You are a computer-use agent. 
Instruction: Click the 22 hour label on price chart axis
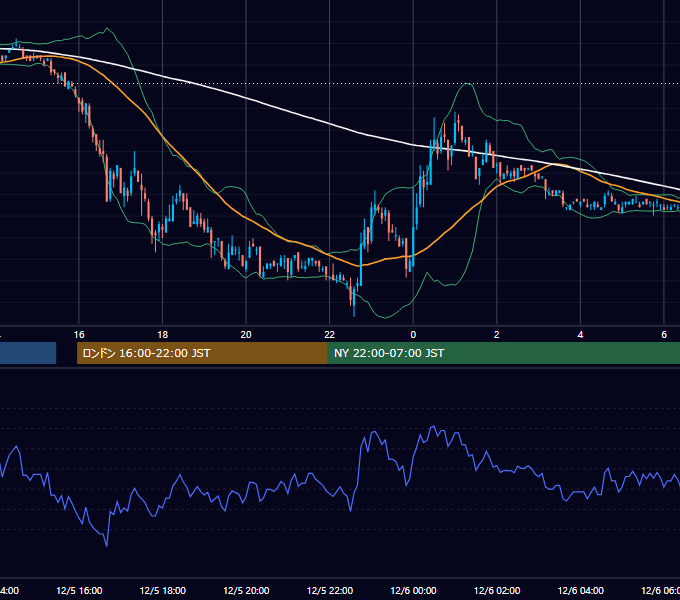330,335
